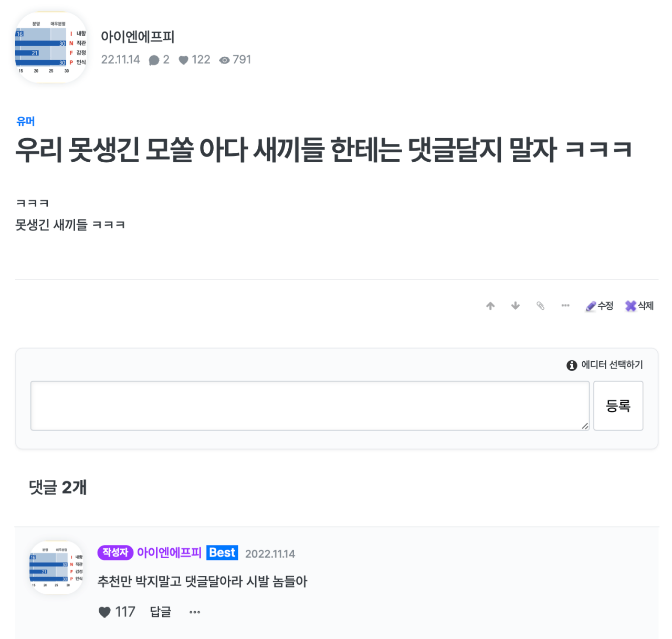Viewport: 672px width, 639px height.
Task: Open the 에디터 선택하기 editor selector
Action: pos(613,365)
